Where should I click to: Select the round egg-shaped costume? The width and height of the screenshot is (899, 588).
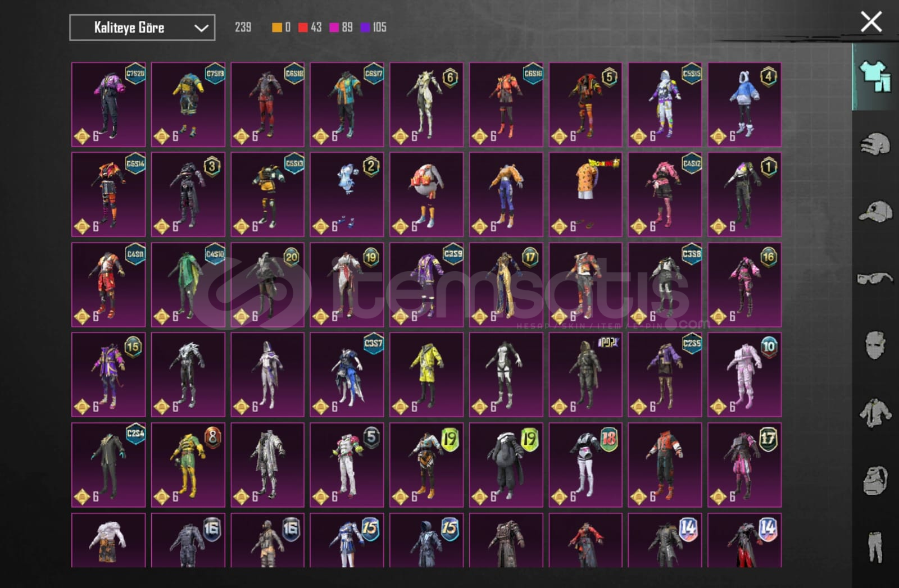coord(426,194)
